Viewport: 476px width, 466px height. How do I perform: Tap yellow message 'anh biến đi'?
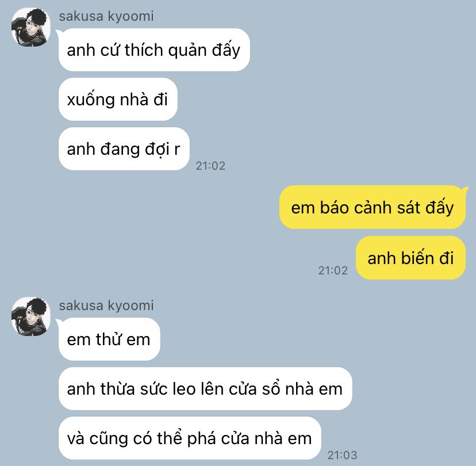[x=410, y=258]
